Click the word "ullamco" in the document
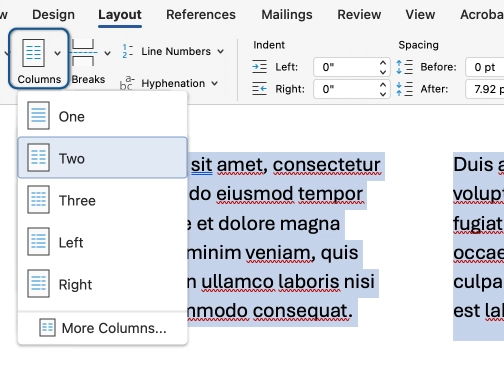 (x=238, y=281)
